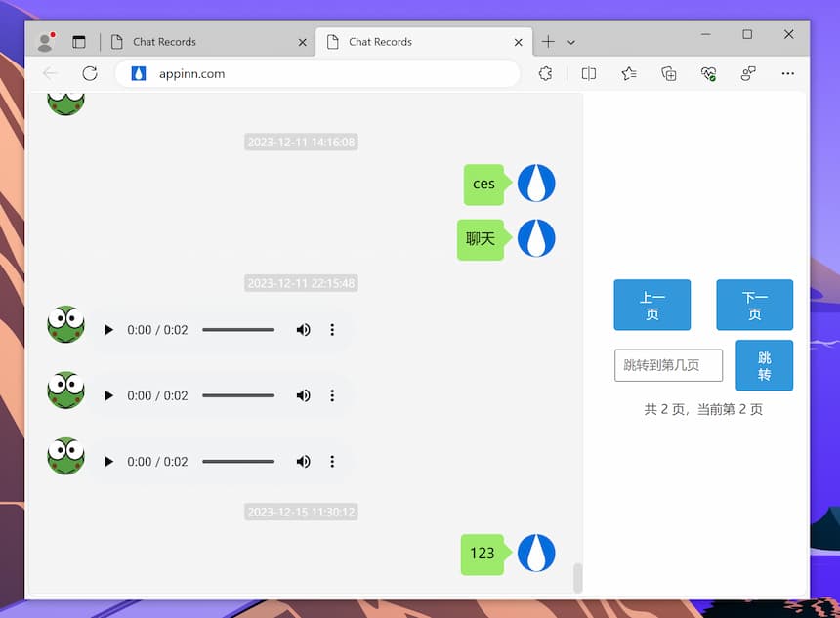Viewport: 840px width, 618px height.
Task: Mute the first audio message
Action: coord(303,330)
